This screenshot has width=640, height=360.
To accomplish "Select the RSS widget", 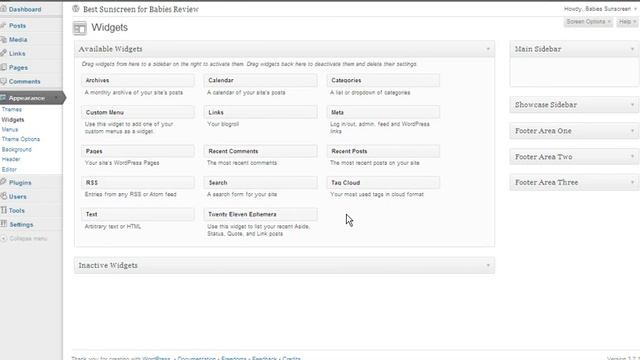I will pyautogui.click(x=138, y=182).
